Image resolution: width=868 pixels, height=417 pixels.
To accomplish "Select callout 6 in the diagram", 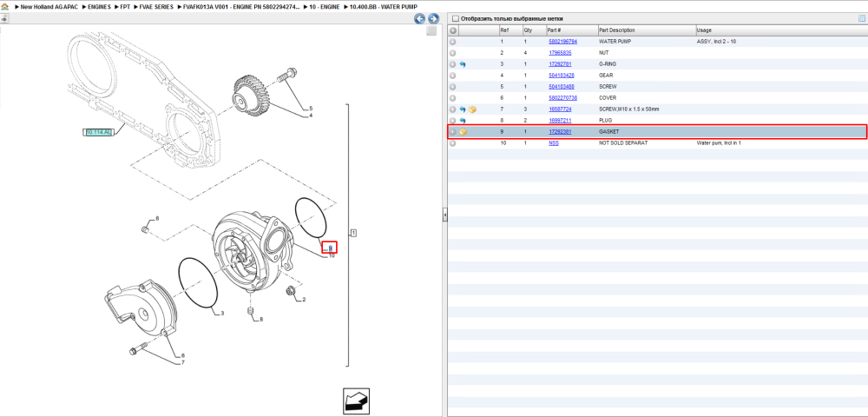I will [182, 355].
